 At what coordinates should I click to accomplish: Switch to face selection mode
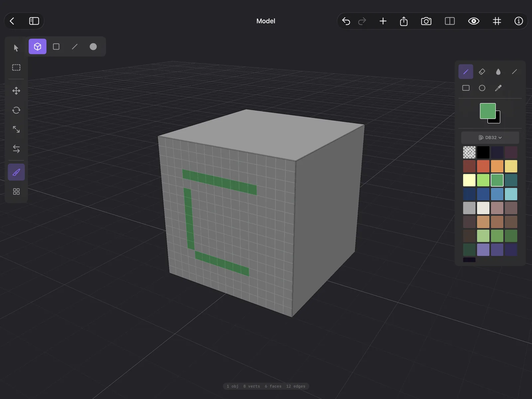point(56,47)
